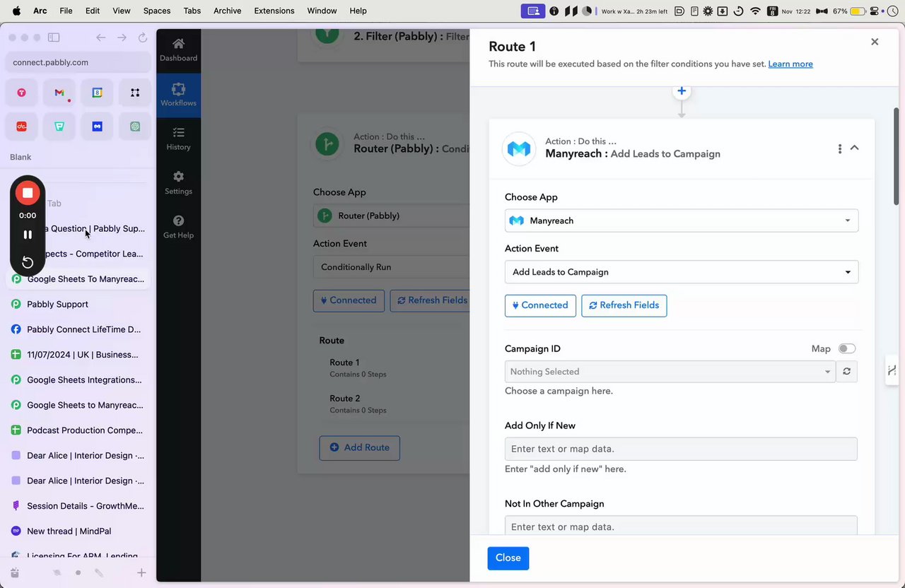Viewport: 905px width, 588px height.
Task: Open Workflows in Pabbly sidebar
Action: click(178, 95)
